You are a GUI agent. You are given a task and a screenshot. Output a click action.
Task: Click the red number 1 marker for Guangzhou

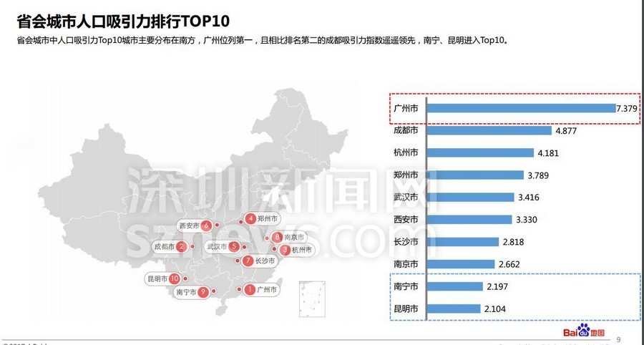(x=250, y=290)
